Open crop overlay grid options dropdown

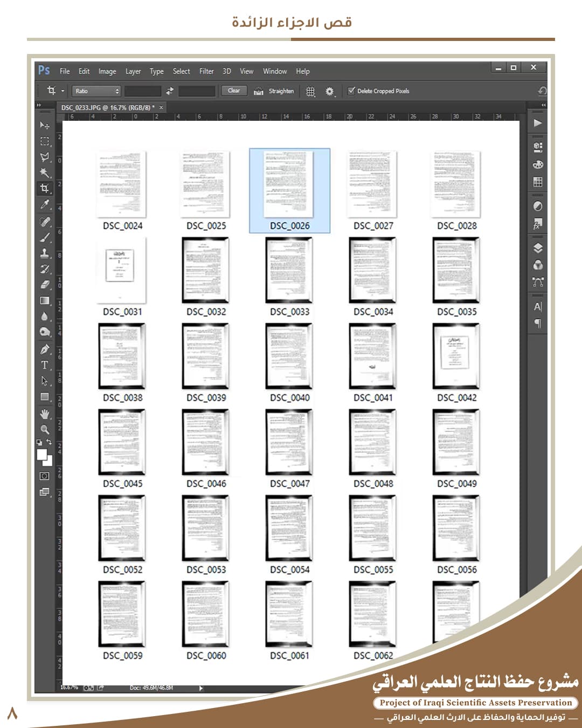(x=311, y=91)
